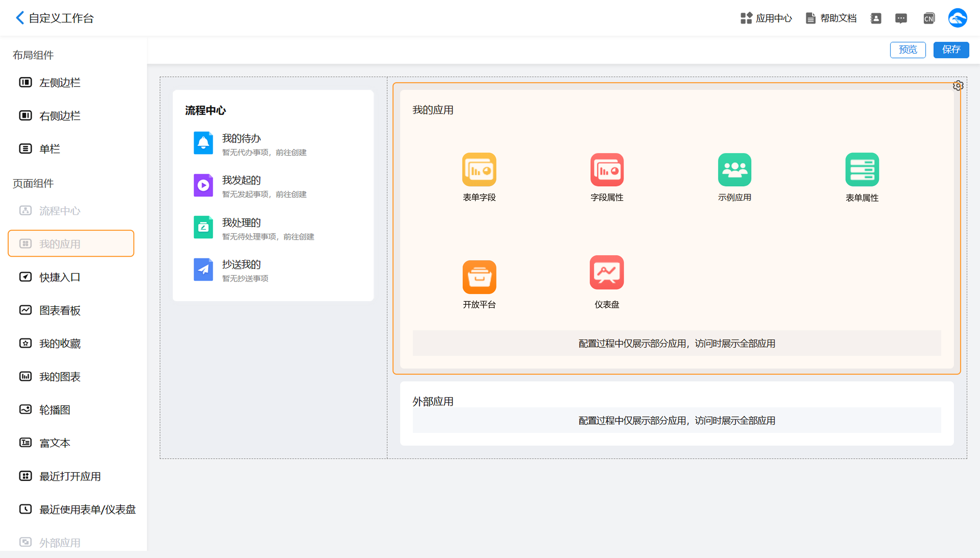Screen dimensions: 980x558
Task: Click 暂无发起事项，前往创建 link text
Action: pos(264,194)
